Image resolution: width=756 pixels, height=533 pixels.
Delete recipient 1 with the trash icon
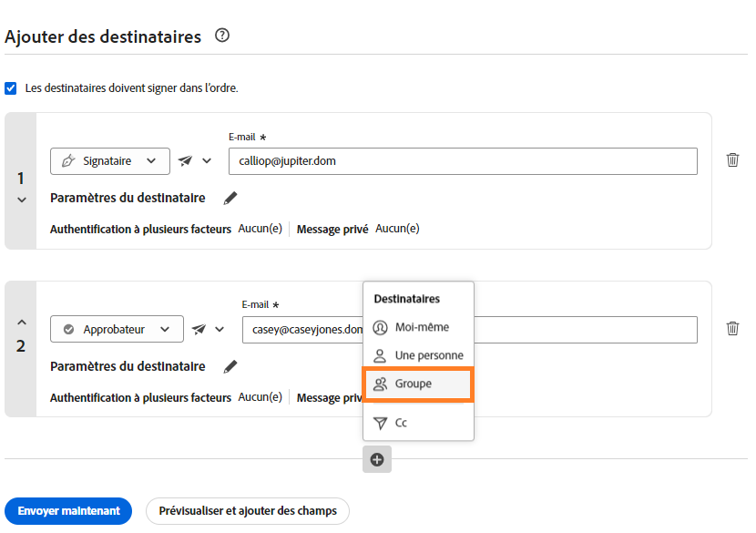point(732,160)
